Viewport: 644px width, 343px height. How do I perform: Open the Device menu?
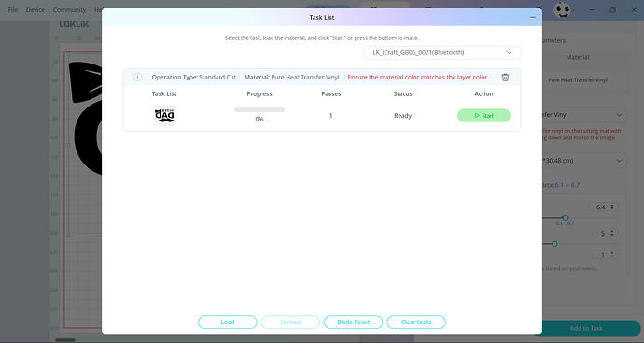click(35, 10)
